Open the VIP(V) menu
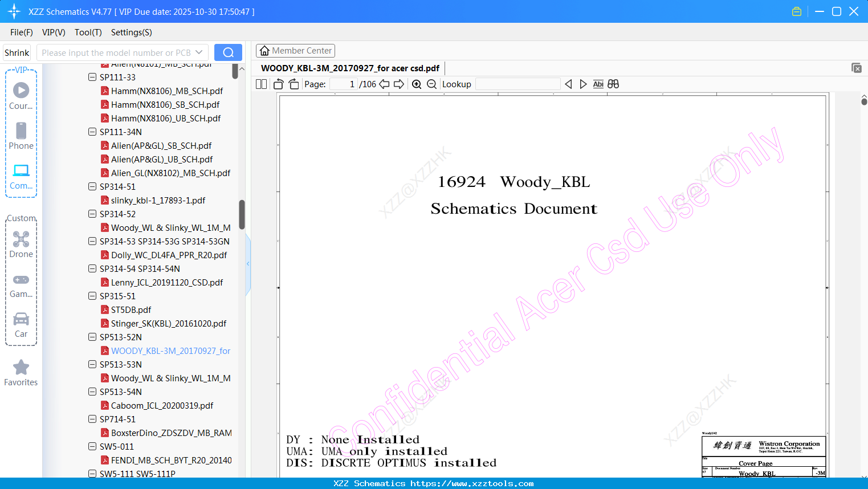 [x=54, y=32]
